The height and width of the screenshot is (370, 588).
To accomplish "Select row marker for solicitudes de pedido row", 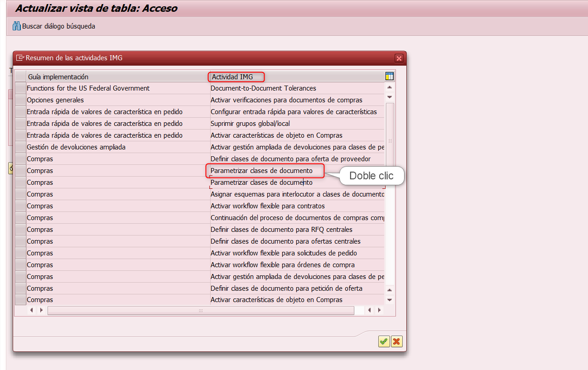I will point(20,253).
